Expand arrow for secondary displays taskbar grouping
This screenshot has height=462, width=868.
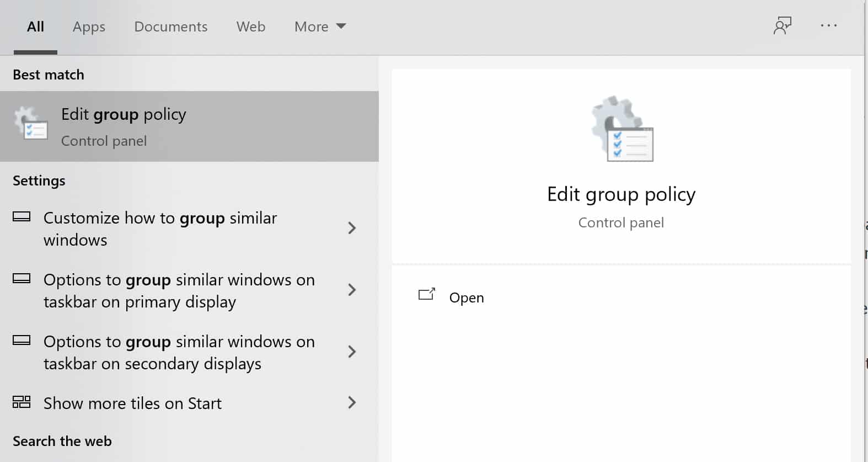[352, 352]
